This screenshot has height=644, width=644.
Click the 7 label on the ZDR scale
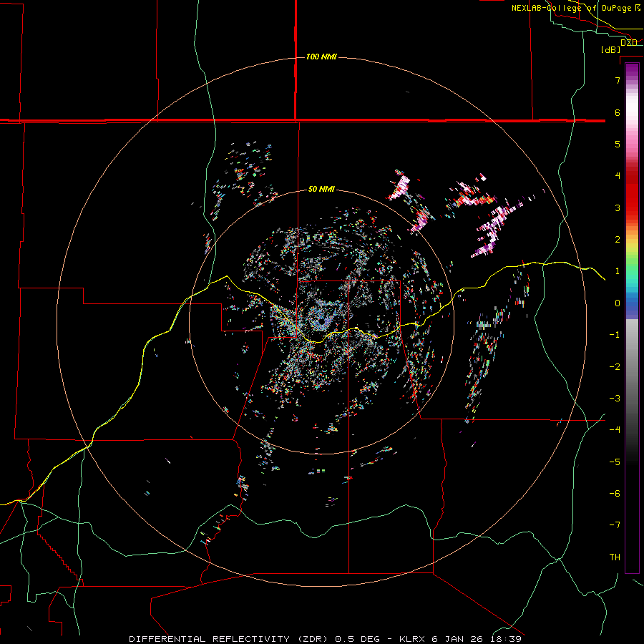click(x=618, y=80)
